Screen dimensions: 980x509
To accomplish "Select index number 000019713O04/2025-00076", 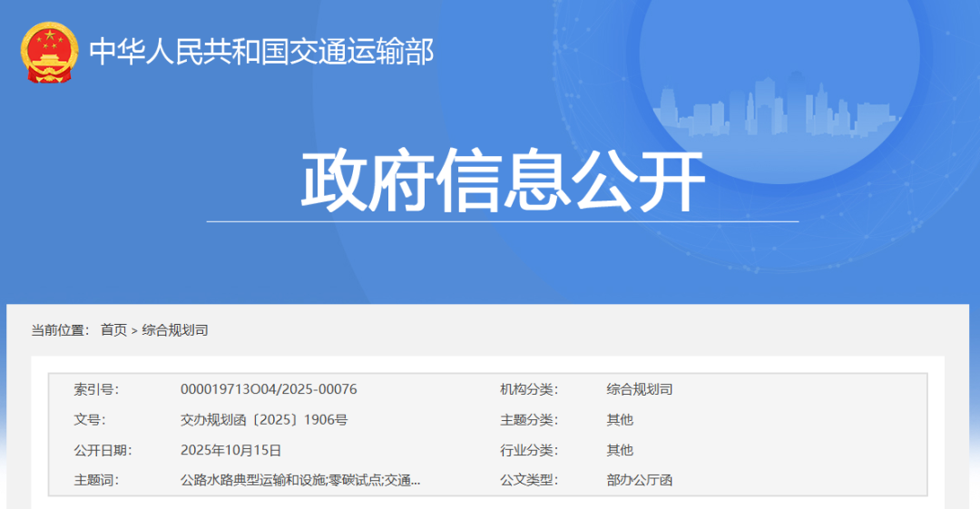I will pyautogui.click(x=269, y=389).
